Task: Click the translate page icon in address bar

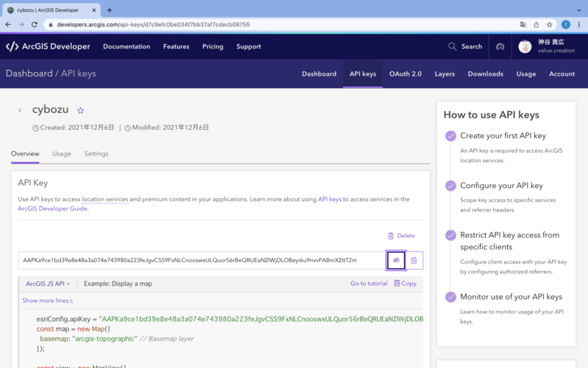Action: (523, 24)
